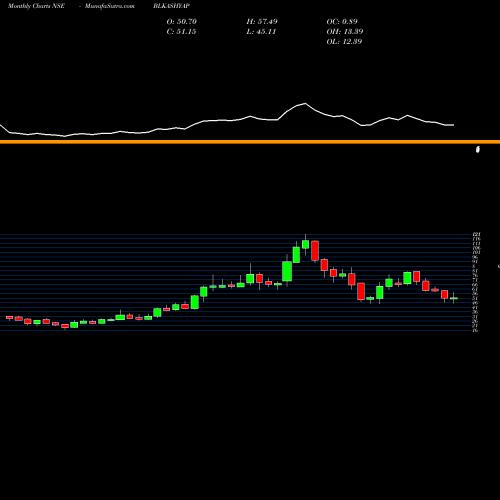Click the 'OC: 0.89' value
The width and height of the screenshot is (500, 500).
(342, 22)
